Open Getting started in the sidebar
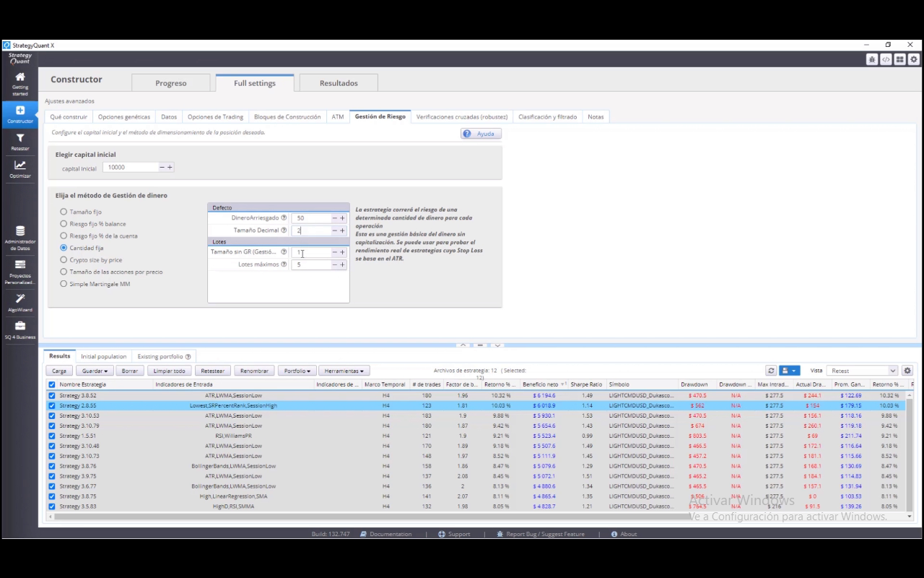The height and width of the screenshot is (578, 924). pyautogui.click(x=20, y=84)
